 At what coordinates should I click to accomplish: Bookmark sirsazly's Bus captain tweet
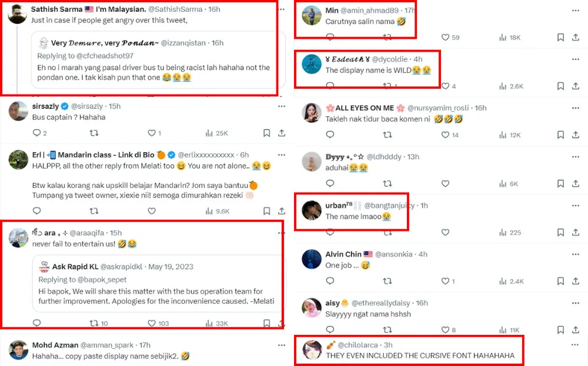pyautogui.click(x=266, y=133)
